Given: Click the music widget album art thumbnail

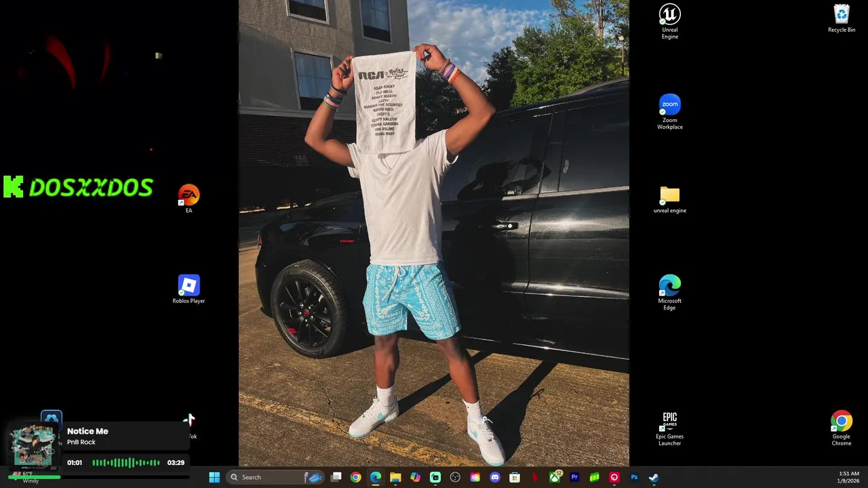Looking at the screenshot, I should (33, 446).
